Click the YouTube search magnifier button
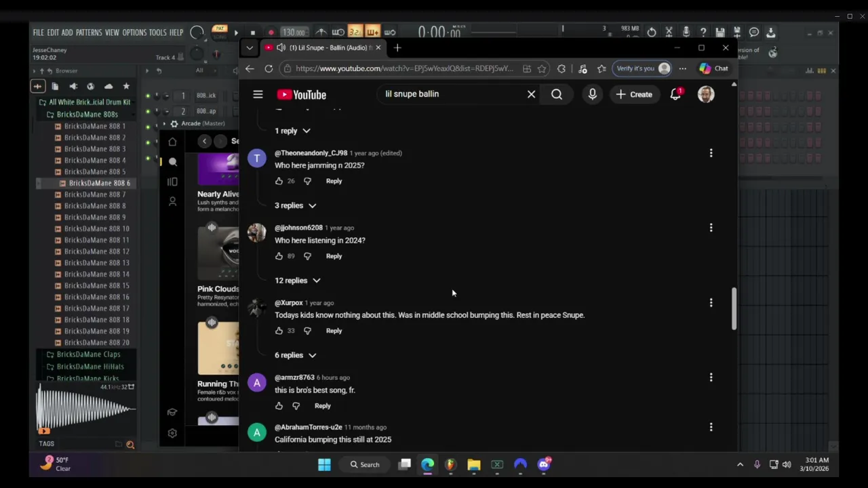Viewport: 868px width, 488px height. click(x=557, y=94)
